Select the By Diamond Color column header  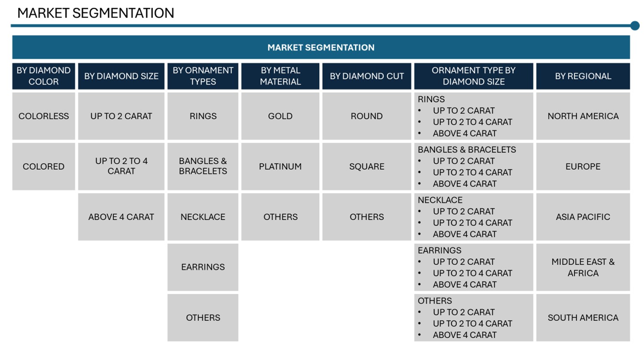coord(44,76)
